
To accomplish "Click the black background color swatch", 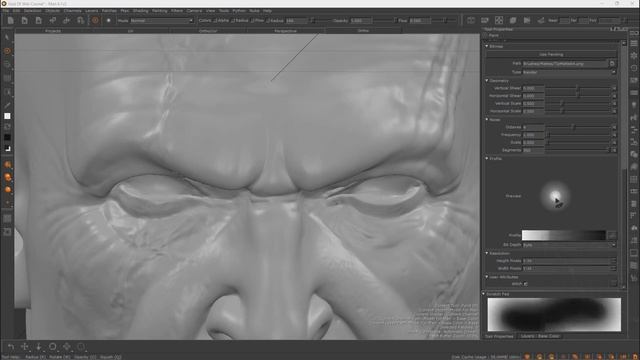I will (x=7, y=138).
